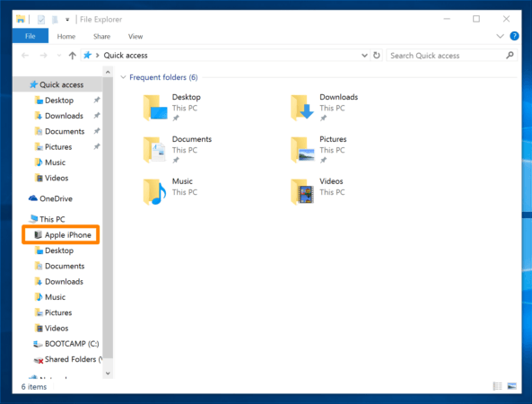Click the search magnifier icon
The width and height of the screenshot is (532, 404).
click(510, 55)
